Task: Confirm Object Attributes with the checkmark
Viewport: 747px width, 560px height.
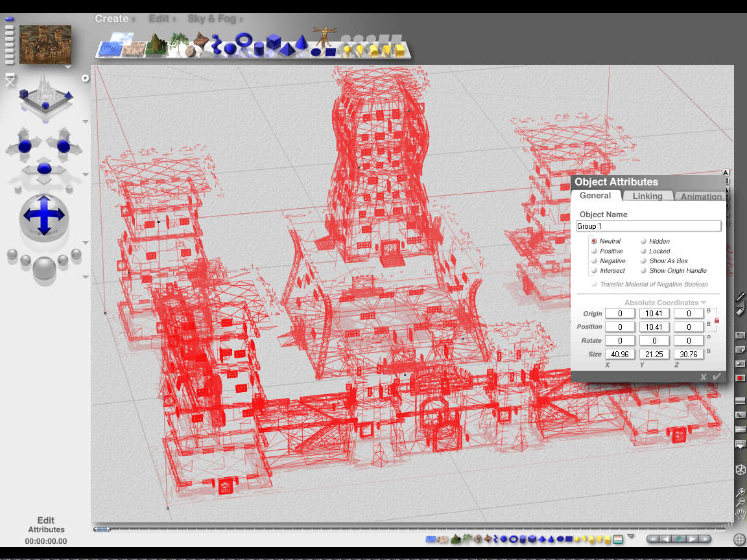Action: 717,377
